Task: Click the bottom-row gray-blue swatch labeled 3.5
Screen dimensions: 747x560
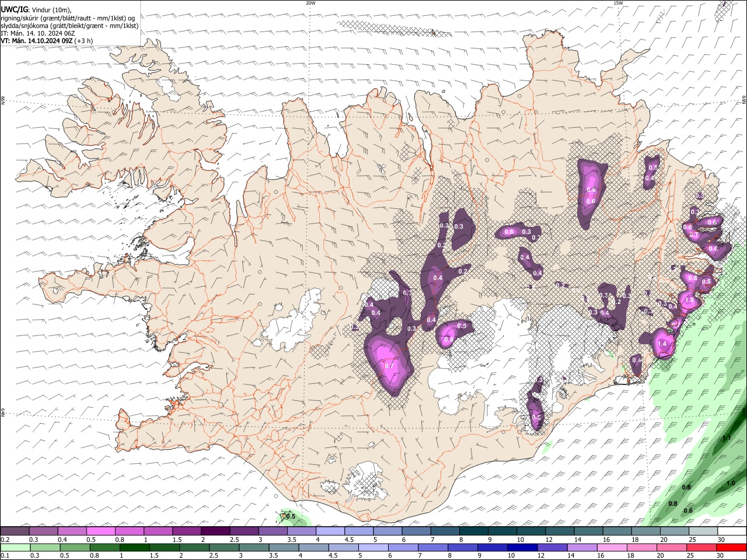Action: coord(284,548)
